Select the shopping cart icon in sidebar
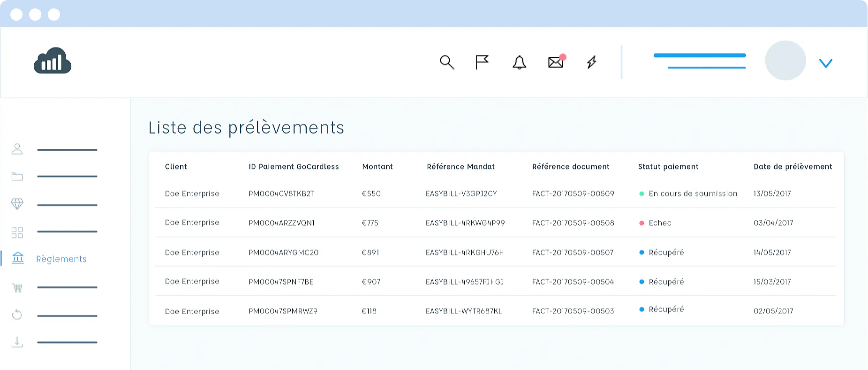 [17, 287]
